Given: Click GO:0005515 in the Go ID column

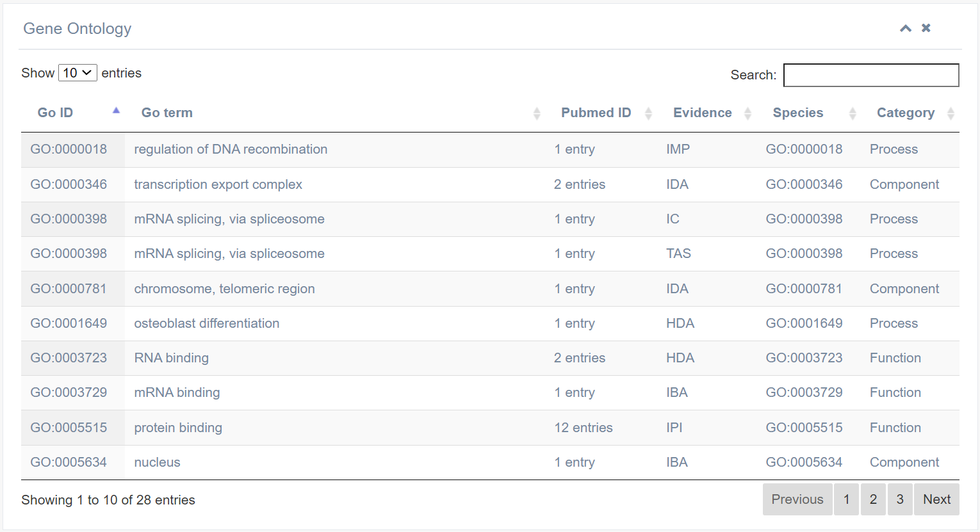Looking at the screenshot, I should pos(69,428).
